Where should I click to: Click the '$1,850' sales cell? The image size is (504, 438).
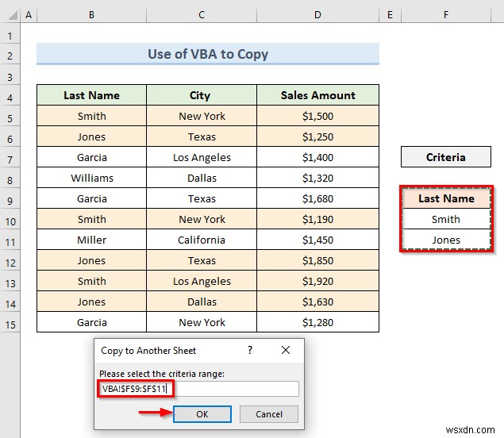click(x=318, y=260)
